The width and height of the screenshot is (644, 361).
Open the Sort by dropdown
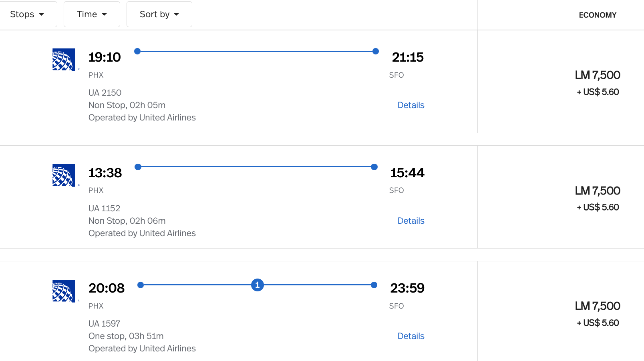[x=159, y=14]
